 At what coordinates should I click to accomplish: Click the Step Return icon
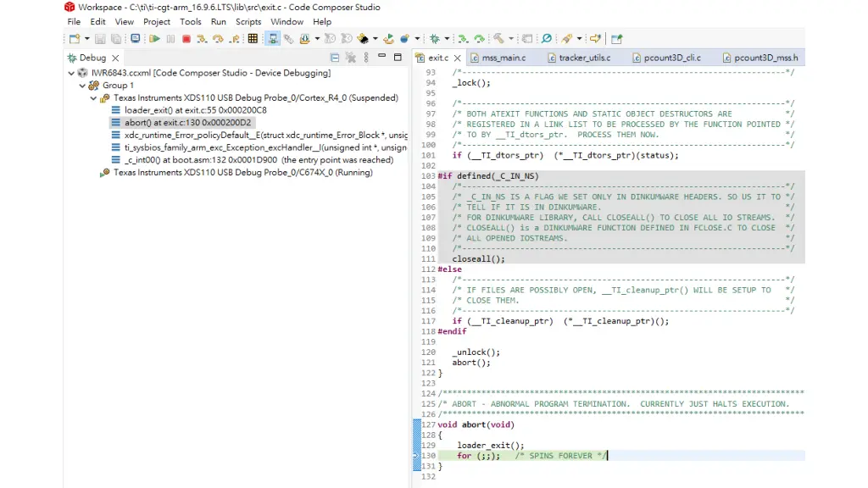pyautogui.click(x=235, y=39)
